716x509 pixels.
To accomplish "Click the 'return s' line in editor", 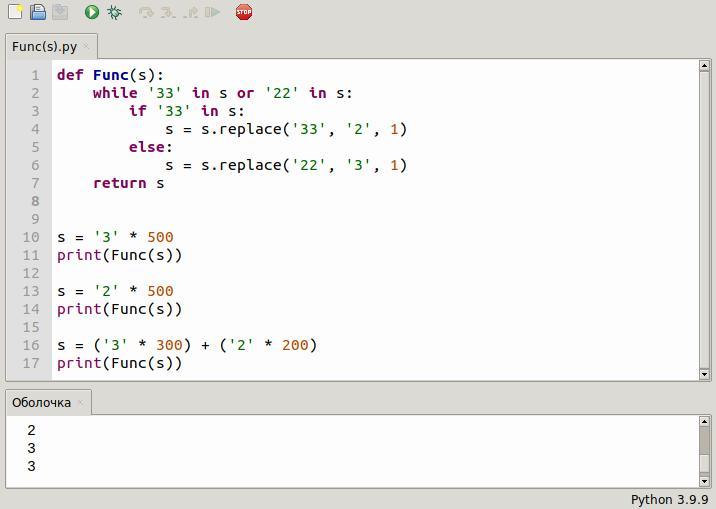I will 128,183.
